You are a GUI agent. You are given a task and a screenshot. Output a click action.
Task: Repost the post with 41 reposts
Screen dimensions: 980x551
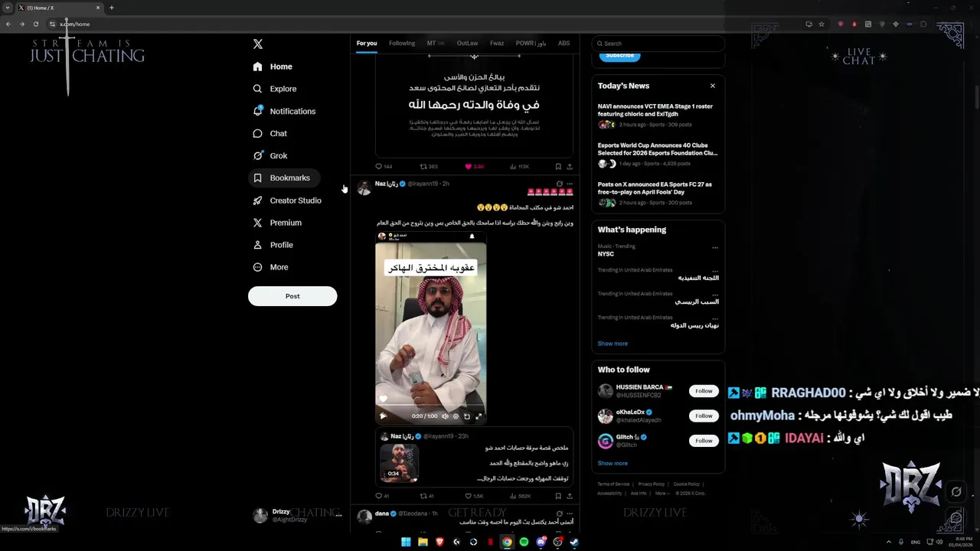click(426, 496)
